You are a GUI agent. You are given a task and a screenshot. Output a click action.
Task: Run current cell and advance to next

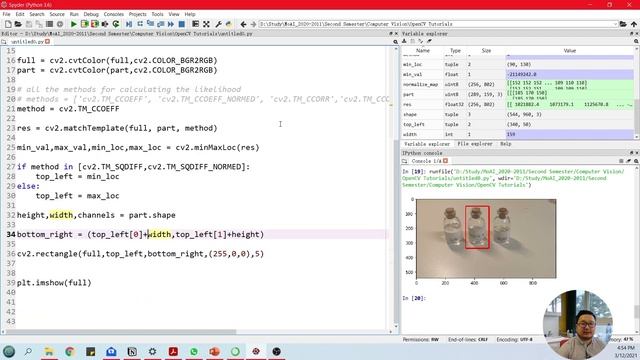tap(95, 24)
